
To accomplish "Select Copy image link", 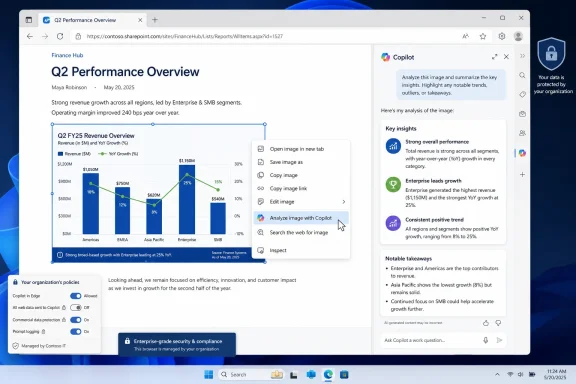I will click(301, 189).
